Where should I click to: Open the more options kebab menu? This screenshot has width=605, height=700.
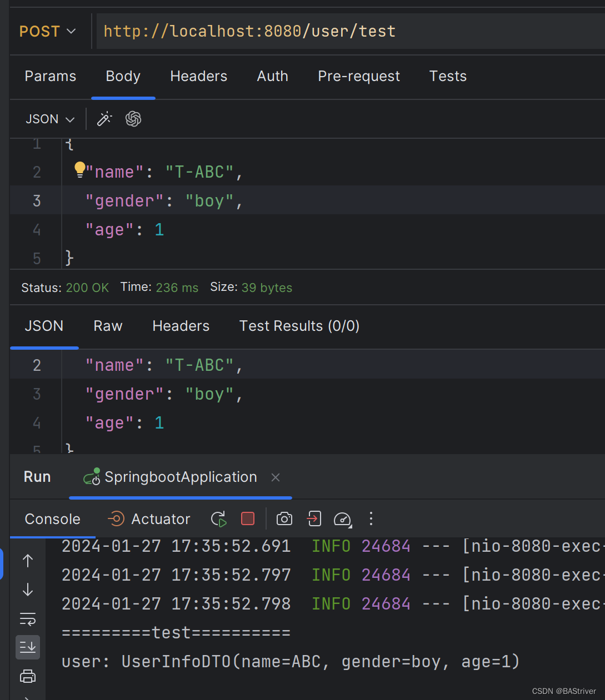[371, 519]
